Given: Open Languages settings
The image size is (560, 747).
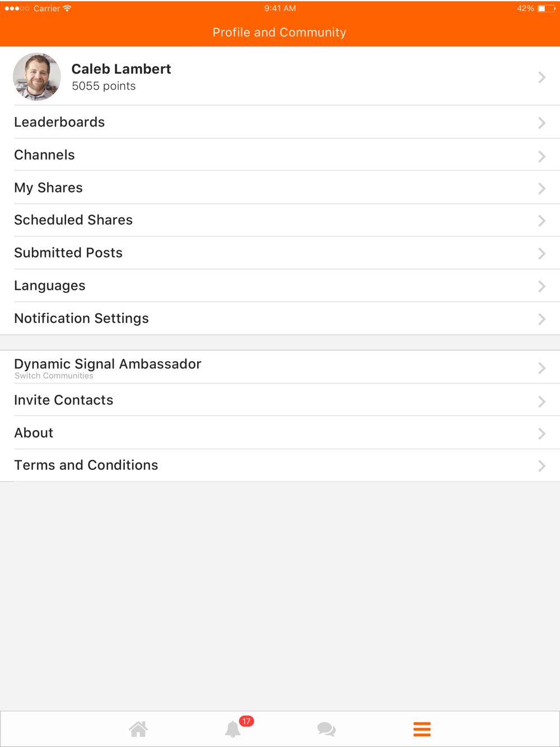Looking at the screenshot, I should pyautogui.click(x=280, y=286).
